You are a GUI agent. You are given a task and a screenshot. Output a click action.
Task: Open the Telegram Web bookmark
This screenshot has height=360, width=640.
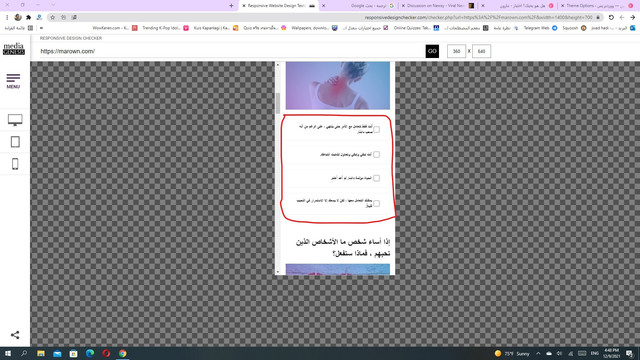(x=540, y=28)
